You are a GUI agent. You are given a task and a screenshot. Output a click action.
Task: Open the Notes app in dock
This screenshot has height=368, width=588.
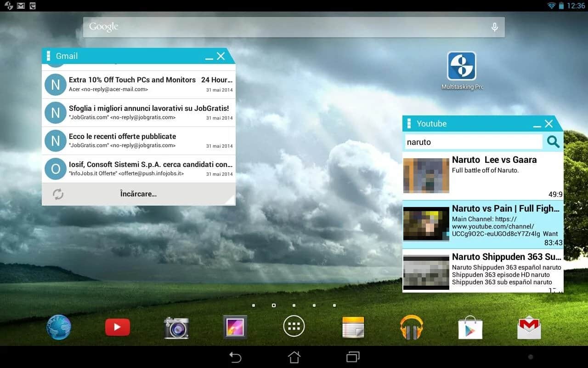(x=353, y=327)
